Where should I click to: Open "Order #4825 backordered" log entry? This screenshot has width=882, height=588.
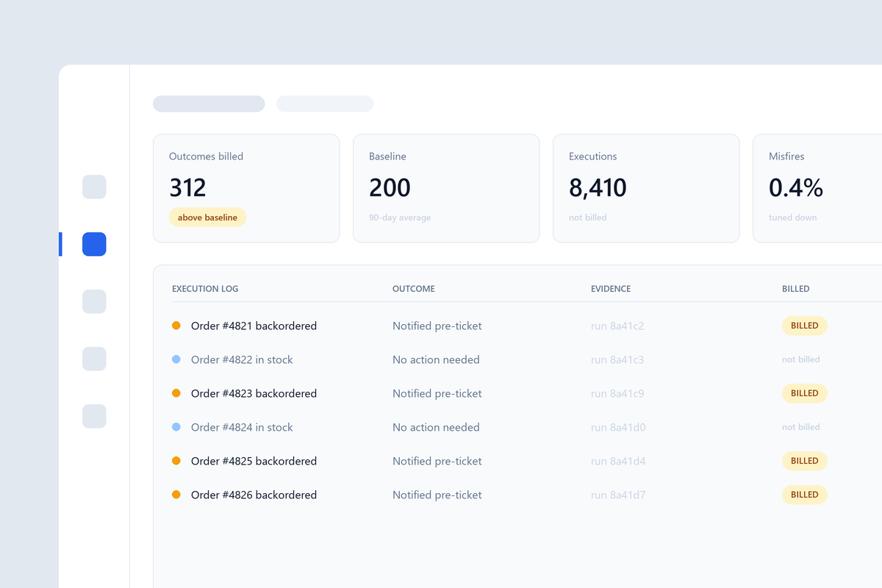click(x=254, y=461)
